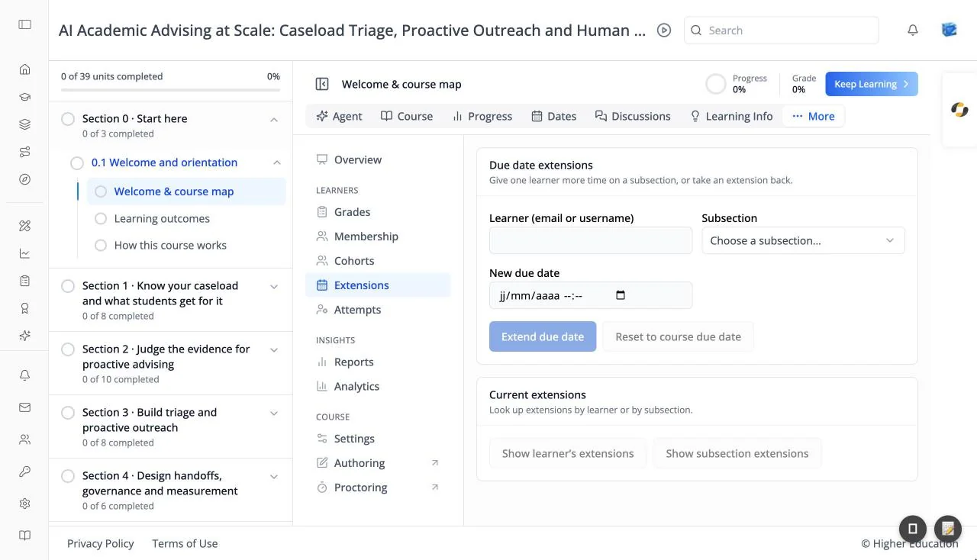Toggle How this course works completion circle
Viewport: 977px width, 560px height.
[x=101, y=246]
